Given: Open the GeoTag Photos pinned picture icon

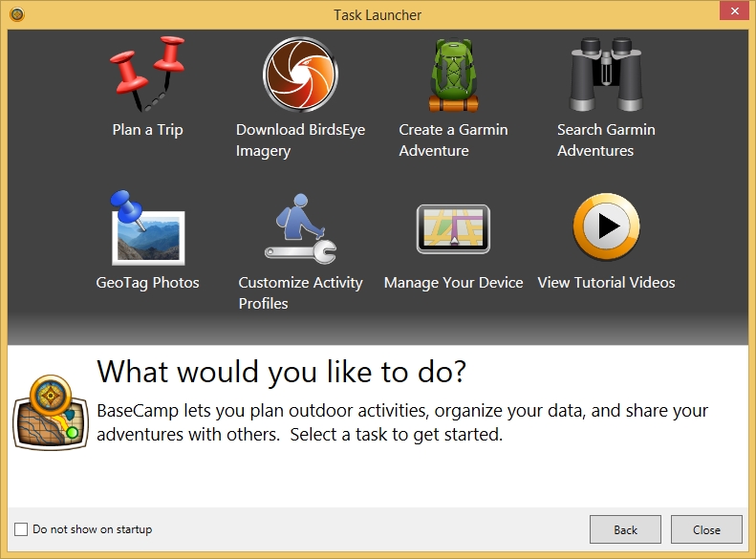Looking at the screenshot, I should [x=147, y=227].
